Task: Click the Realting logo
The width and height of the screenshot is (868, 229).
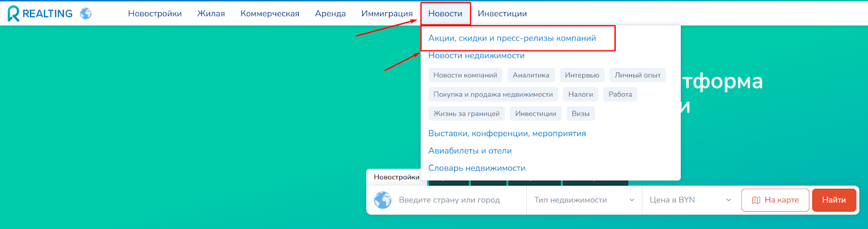Action: (x=40, y=14)
